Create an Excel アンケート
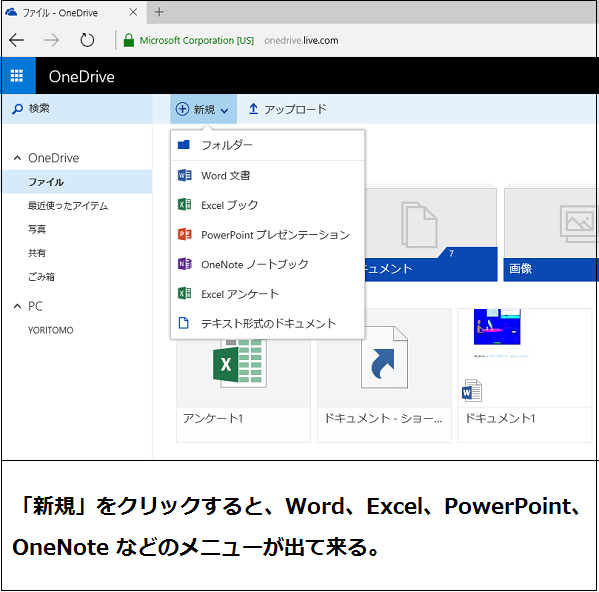The height and width of the screenshot is (592, 599). pyautogui.click(x=267, y=294)
